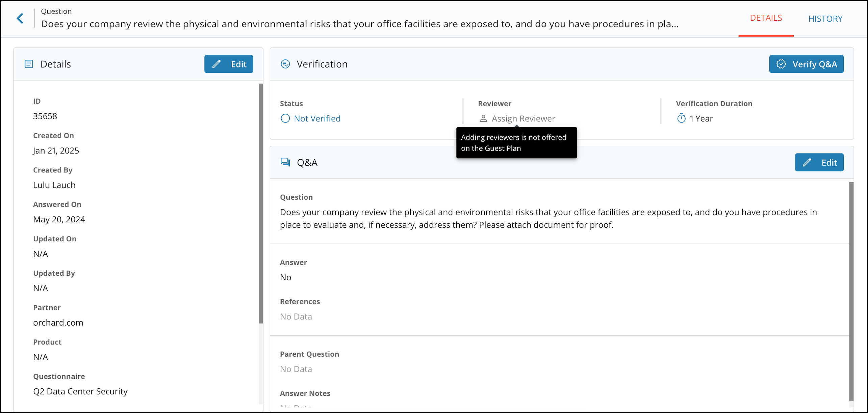Screen dimensions: 868x413
Task: Click the Verification panel header icon
Action: coord(285,64)
